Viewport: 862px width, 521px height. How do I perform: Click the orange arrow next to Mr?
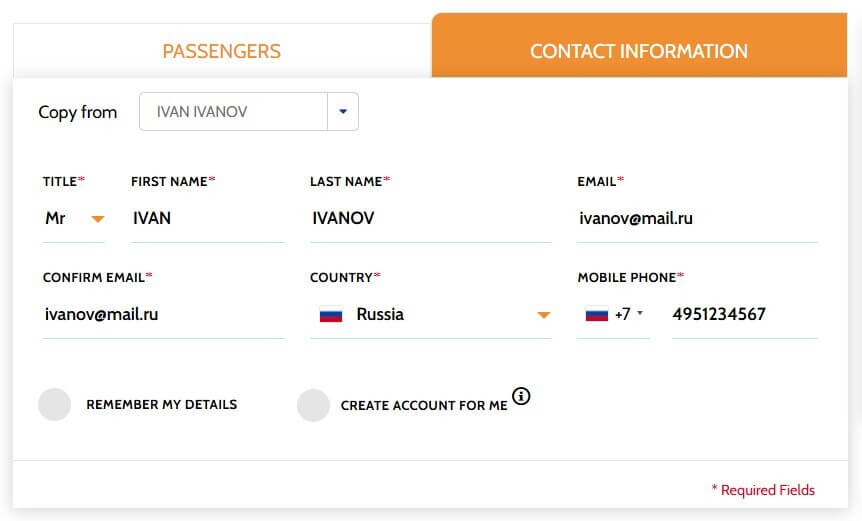tap(98, 219)
